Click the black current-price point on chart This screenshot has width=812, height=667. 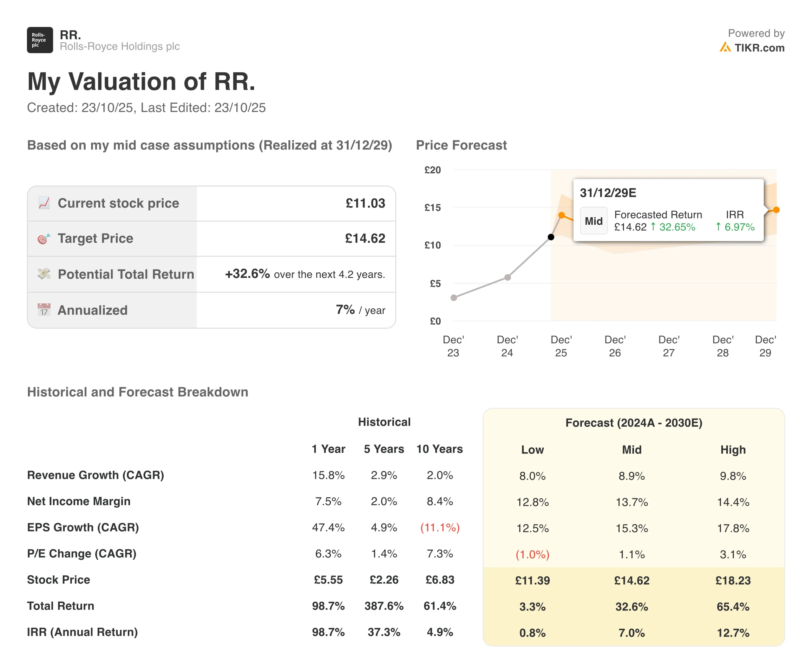coord(551,237)
